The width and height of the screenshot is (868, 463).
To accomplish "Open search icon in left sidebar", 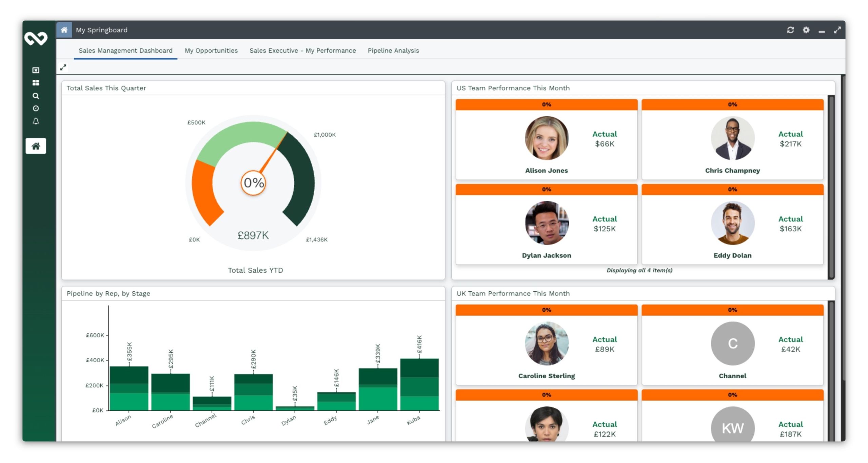I will [x=36, y=96].
